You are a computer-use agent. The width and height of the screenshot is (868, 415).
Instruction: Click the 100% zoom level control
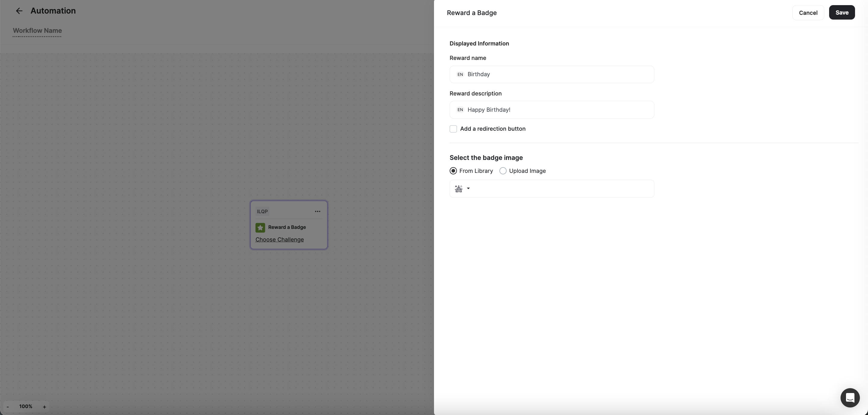pos(26,406)
